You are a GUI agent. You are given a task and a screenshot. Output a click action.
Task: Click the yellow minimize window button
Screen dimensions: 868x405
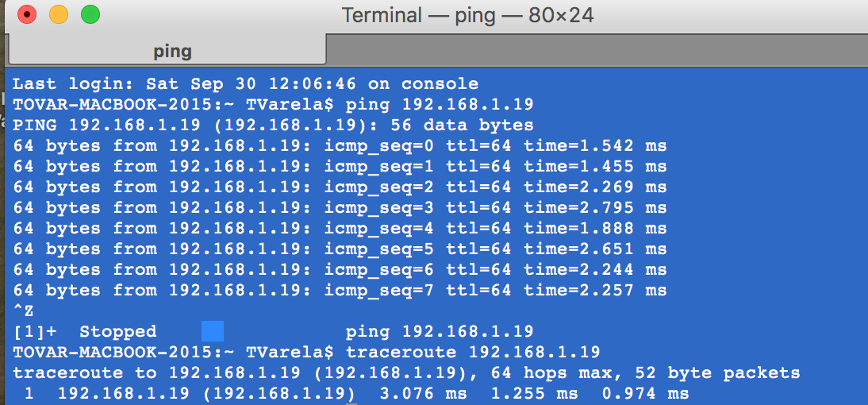[59, 14]
